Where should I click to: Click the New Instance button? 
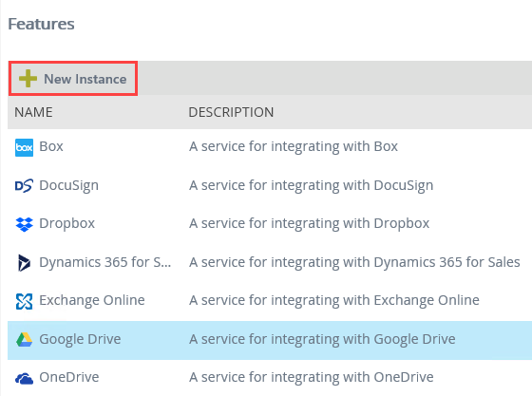pyautogui.click(x=73, y=79)
